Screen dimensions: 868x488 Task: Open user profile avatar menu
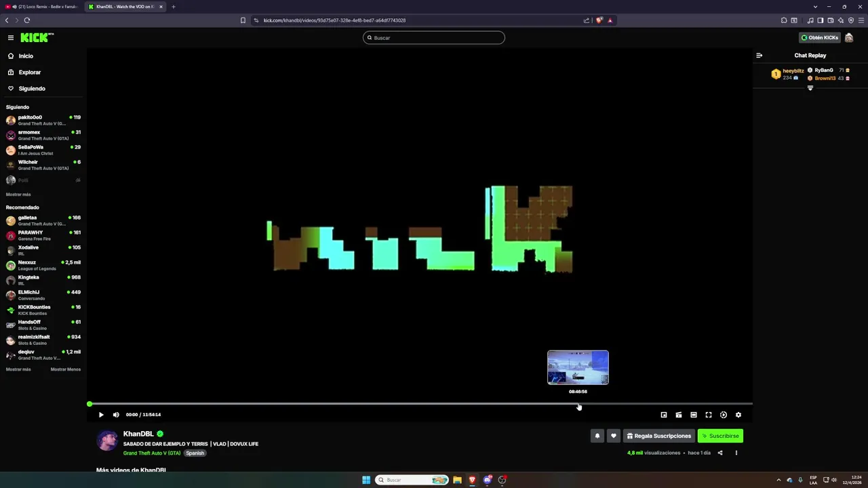tap(849, 37)
